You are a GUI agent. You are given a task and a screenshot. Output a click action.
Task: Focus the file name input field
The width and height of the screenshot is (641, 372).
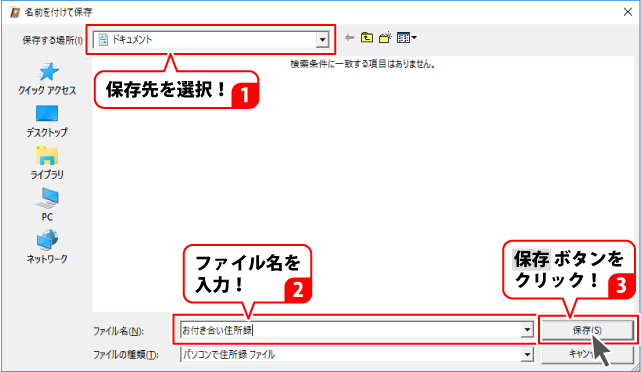click(x=351, y=330)
